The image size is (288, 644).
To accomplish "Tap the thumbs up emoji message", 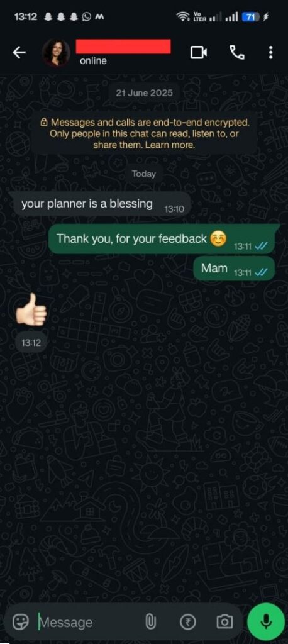I will pos(31,311).
